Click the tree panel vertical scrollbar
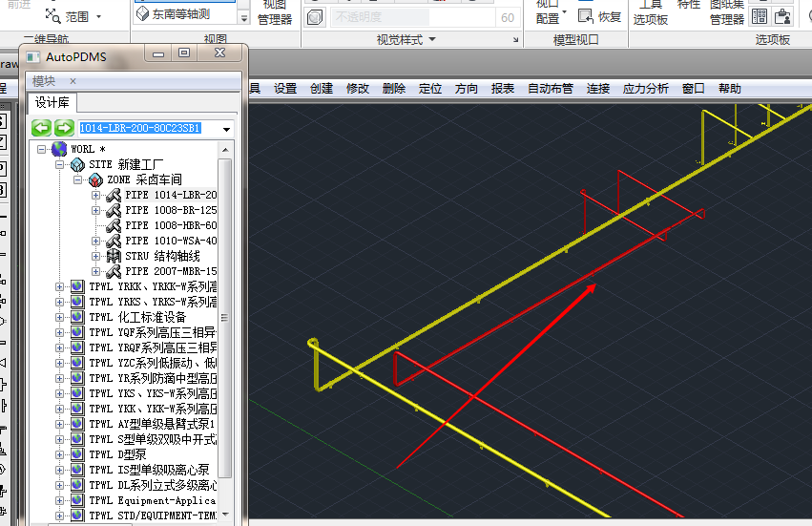812x526 pixels. (x=225, y=331)
